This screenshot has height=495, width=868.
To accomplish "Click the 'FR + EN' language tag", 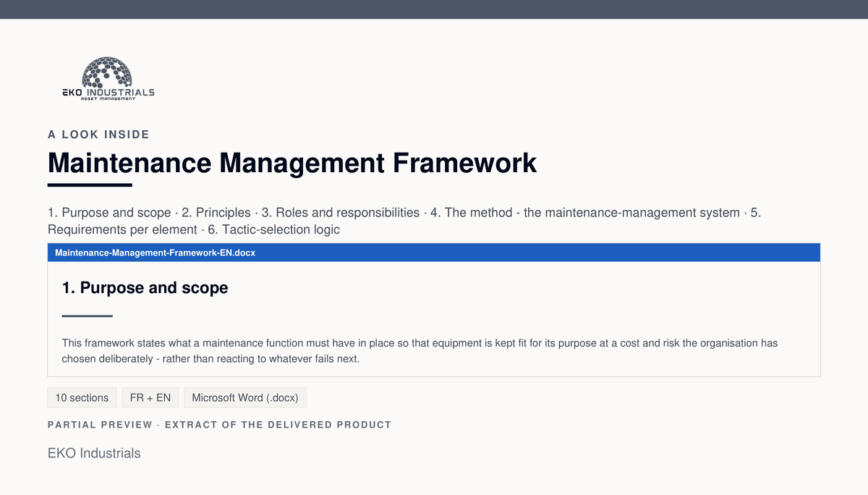I will [150, 398].
